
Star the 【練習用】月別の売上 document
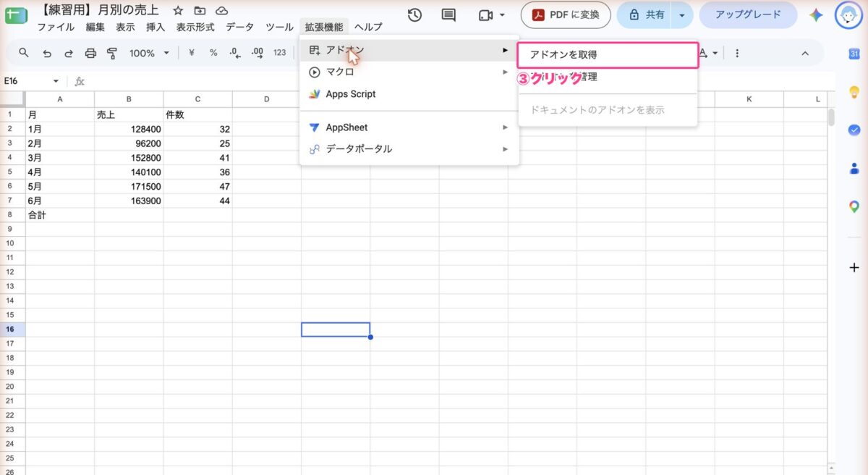[x=177, y=12]
